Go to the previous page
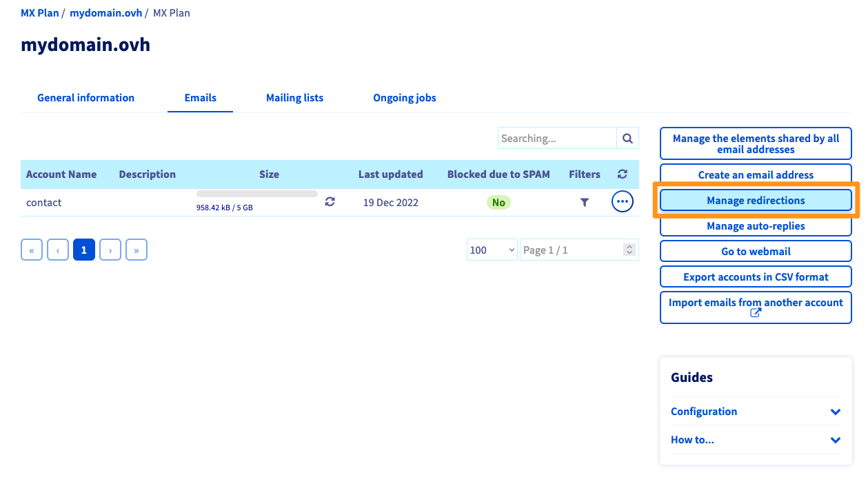This screenshot has height=484, width=868. pos(58,250)
